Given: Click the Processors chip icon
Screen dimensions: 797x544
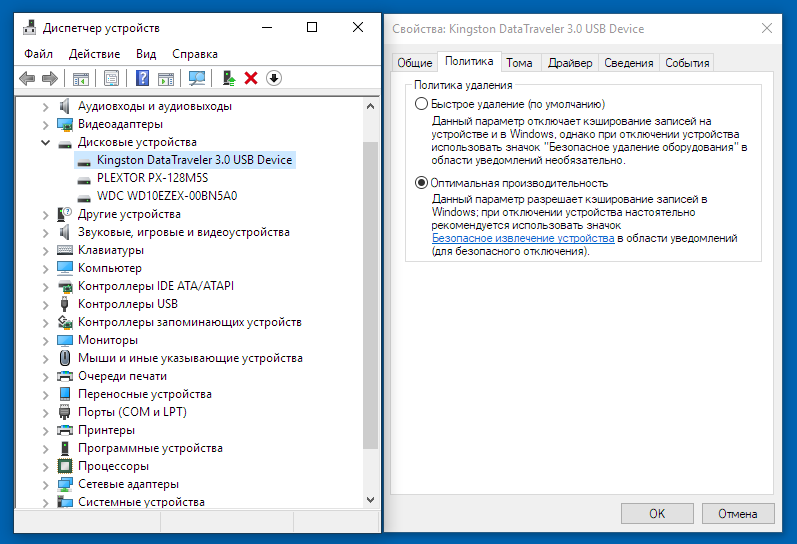Looking at the screenshot, I should pos(65,466).
